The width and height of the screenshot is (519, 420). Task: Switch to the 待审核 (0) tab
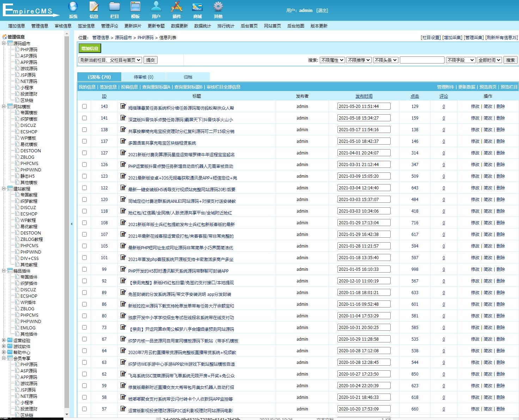coord(144,77)
